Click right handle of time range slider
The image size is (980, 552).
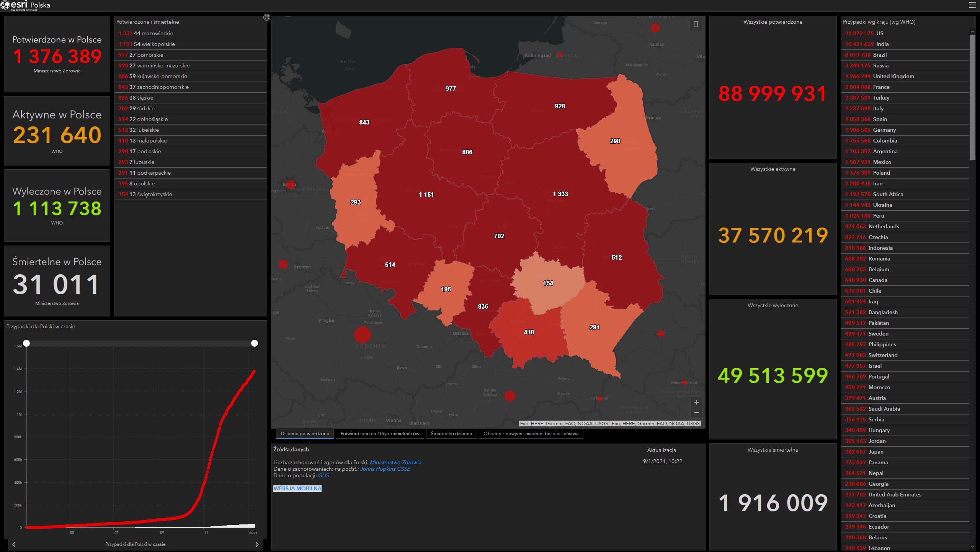coord(255,343)
